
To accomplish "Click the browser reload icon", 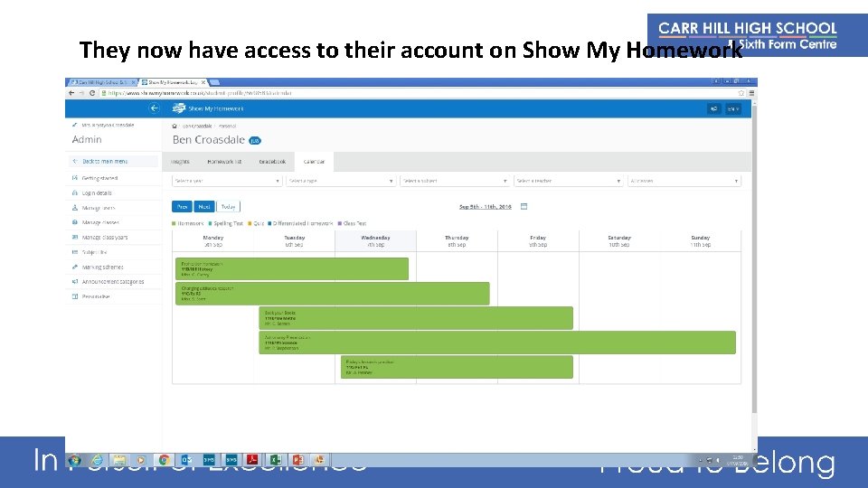I will [x=92, y=93].
